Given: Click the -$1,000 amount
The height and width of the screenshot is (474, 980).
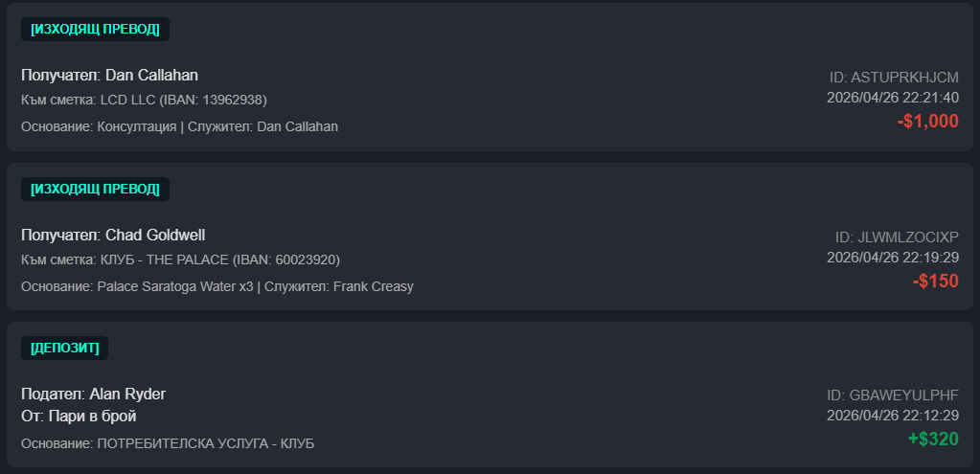Looking at the screenshot, I should tap(927, 122).
